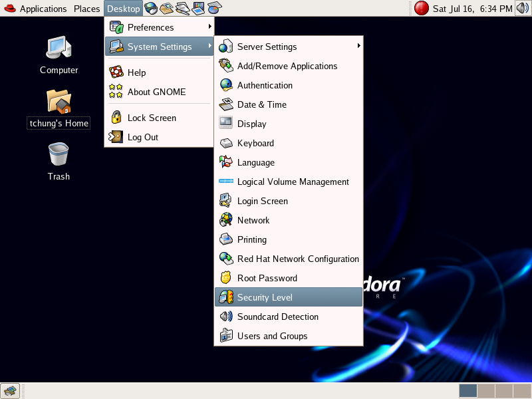The width and height of the screenshot is (532, 399).
Task: Open Date & Time settings
Action: [289, 104]
